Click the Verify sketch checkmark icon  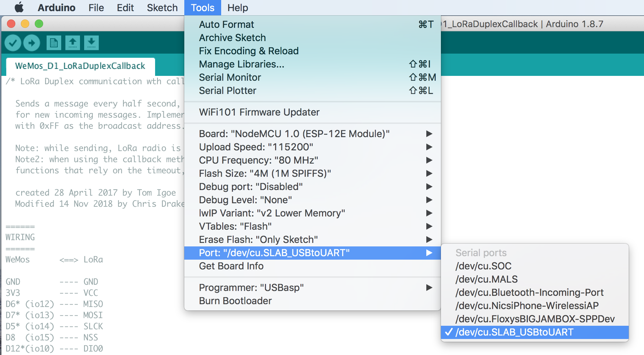pos(13,43)
